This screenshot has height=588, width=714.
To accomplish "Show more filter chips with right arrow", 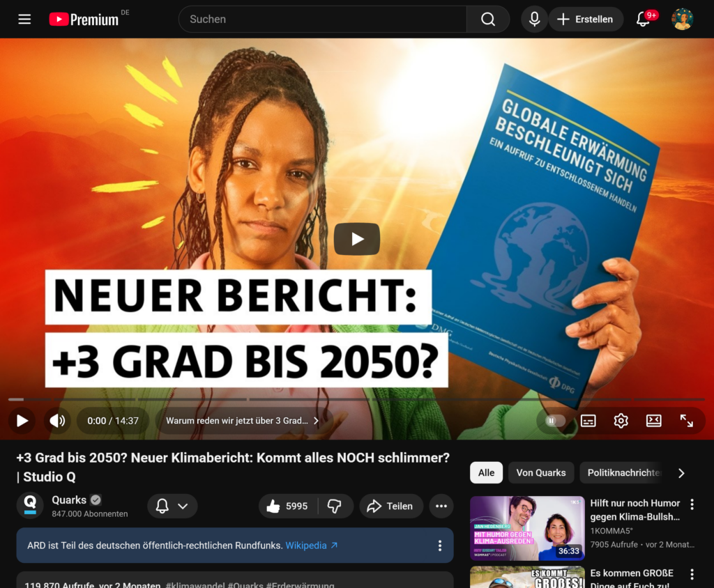I will (681, 473).
